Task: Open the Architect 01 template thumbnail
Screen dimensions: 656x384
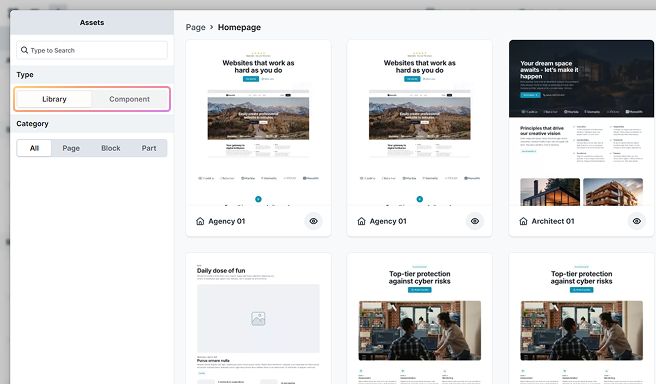Action: [x=581, y=123]
